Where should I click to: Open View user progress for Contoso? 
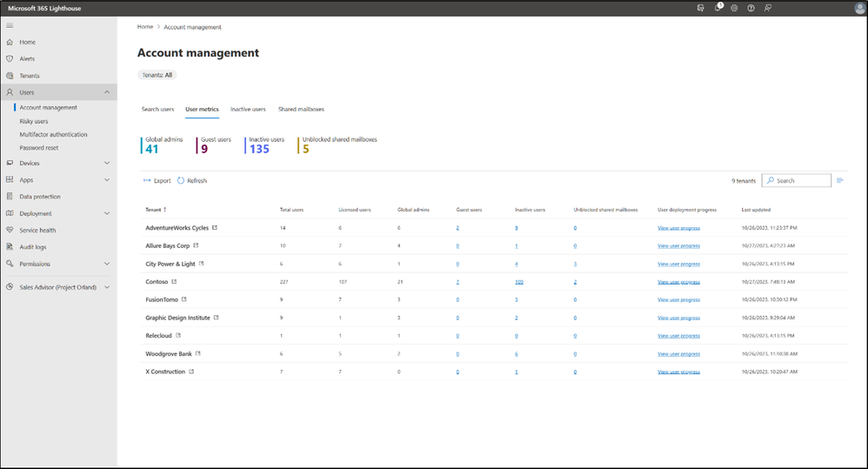[678, 282]
